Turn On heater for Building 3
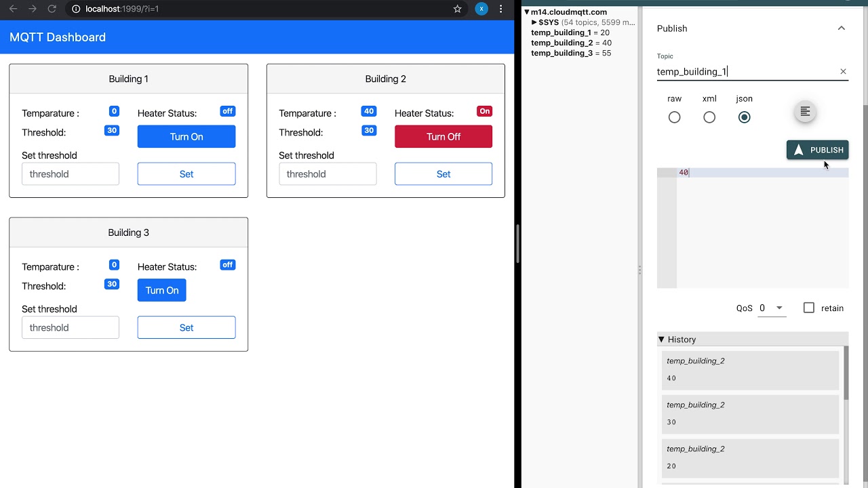Viewport: 868px width, 488px height. [162, 290]
